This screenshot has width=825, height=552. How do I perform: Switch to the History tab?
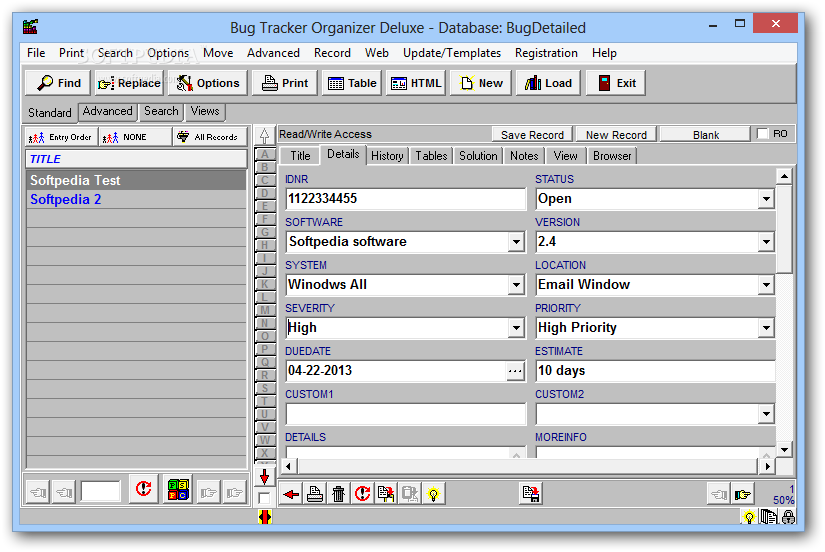click(x=387, y=156)
